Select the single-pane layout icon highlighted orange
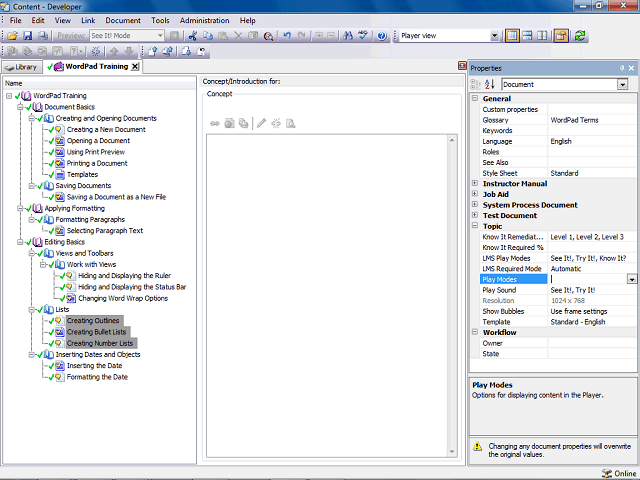640x480 pixels. 512,36
